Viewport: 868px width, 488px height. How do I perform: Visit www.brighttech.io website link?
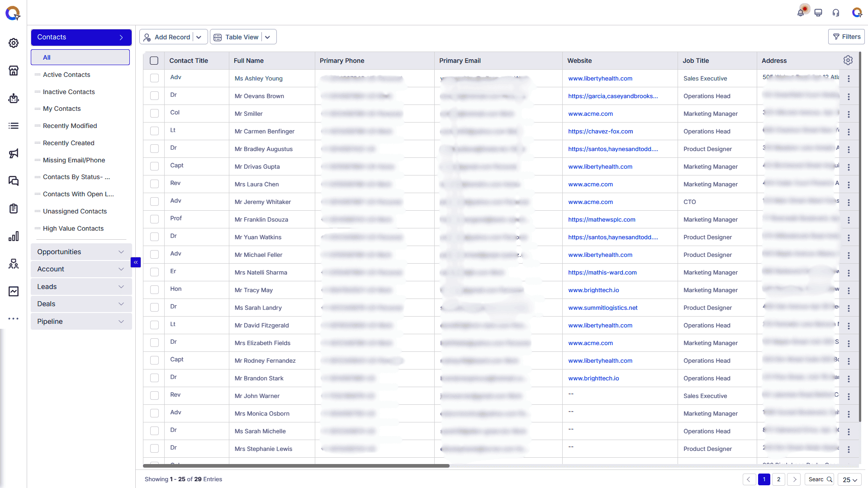click(593, 290)
